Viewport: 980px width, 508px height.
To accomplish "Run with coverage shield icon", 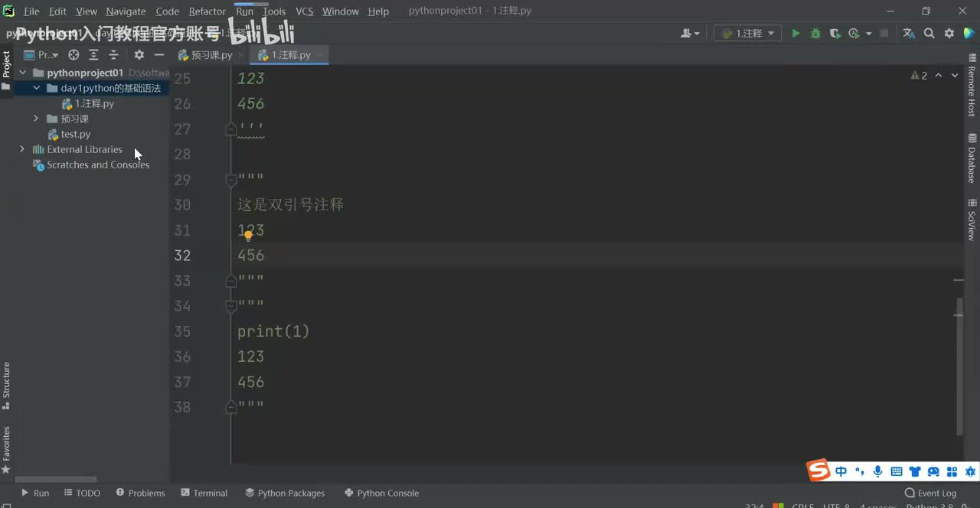I will (x=835, y=34).
